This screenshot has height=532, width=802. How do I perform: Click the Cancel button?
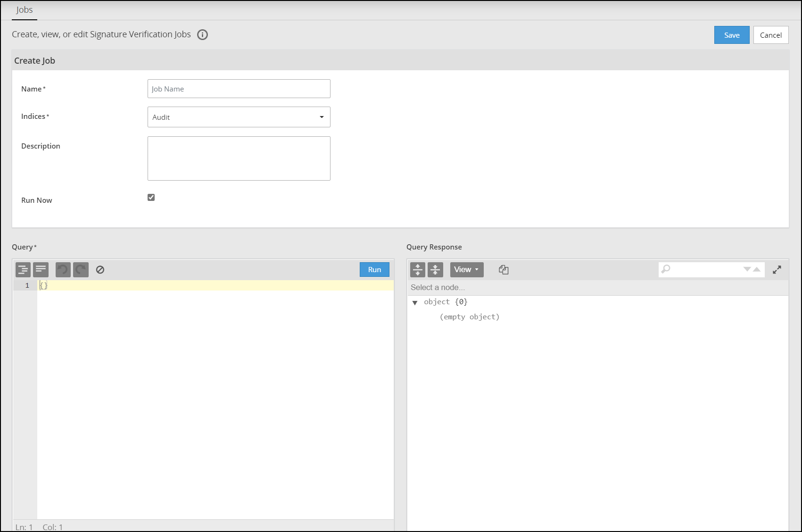pyautogui.click(x=770, y=35)
